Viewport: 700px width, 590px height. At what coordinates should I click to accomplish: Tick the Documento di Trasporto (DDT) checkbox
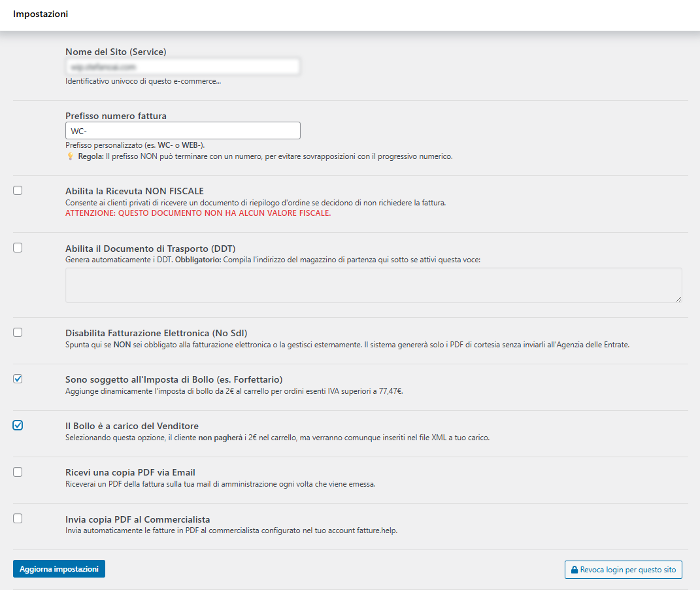pyautogui.click(x=18, y=248)
